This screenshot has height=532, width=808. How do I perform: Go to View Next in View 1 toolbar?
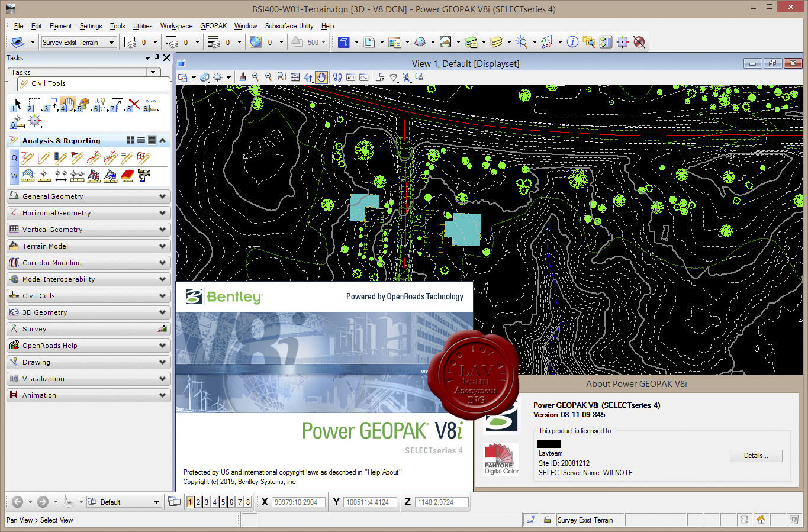click(x=363, y=77)
